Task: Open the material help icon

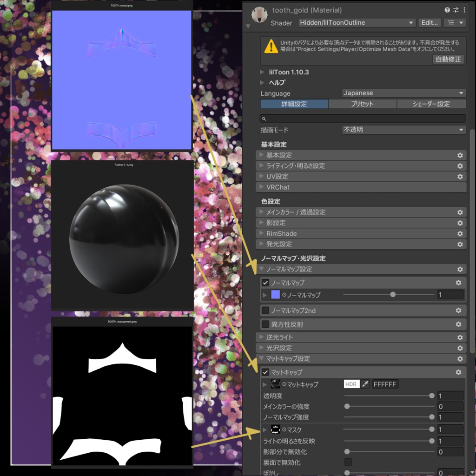Action: (x=447, y=10)
